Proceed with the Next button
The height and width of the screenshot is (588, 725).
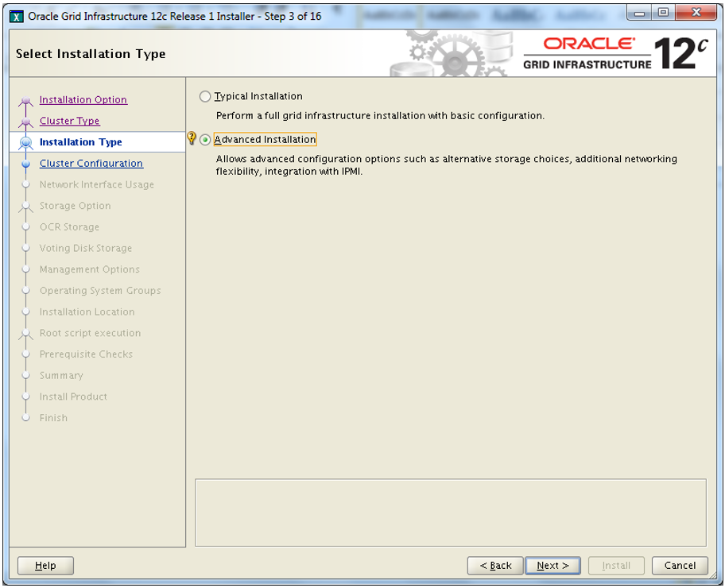click(x=552, y=565)
